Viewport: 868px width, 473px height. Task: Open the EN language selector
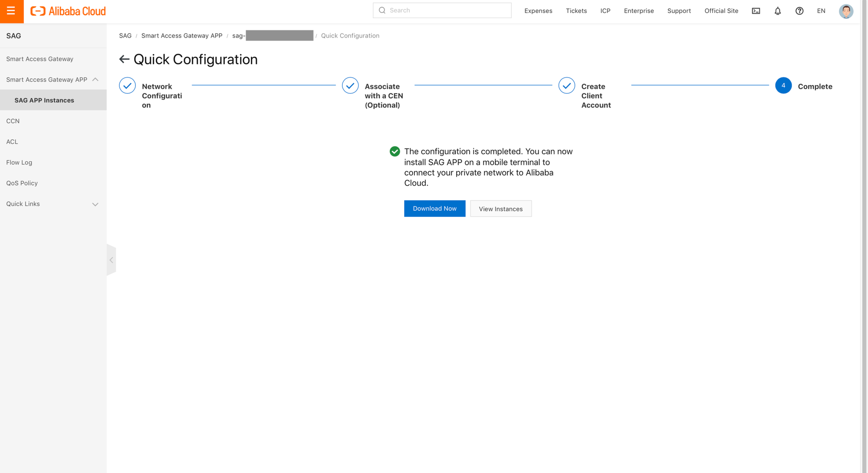[x=821, y=11]
